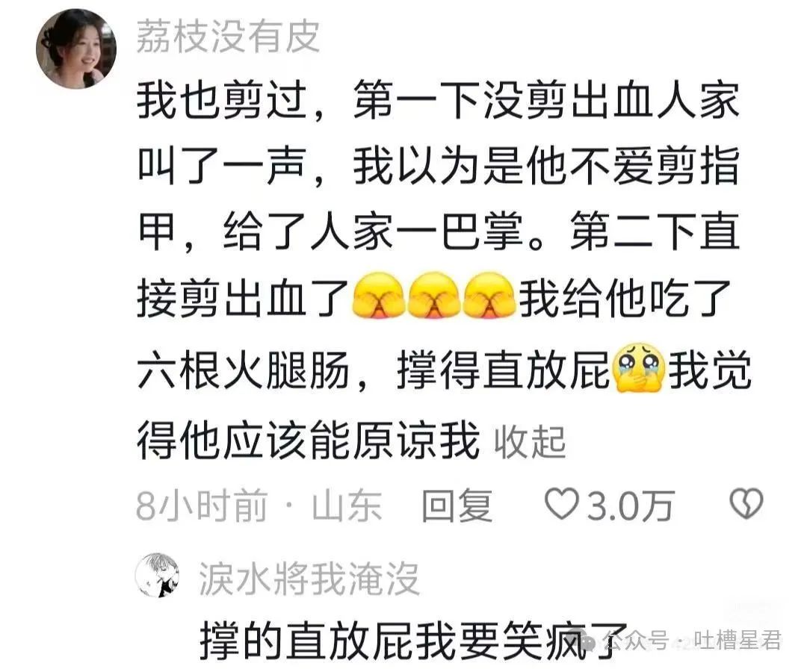Click the third face-covering emoji before 我给他吃了
807x672 pixels.
coord(489,295)
